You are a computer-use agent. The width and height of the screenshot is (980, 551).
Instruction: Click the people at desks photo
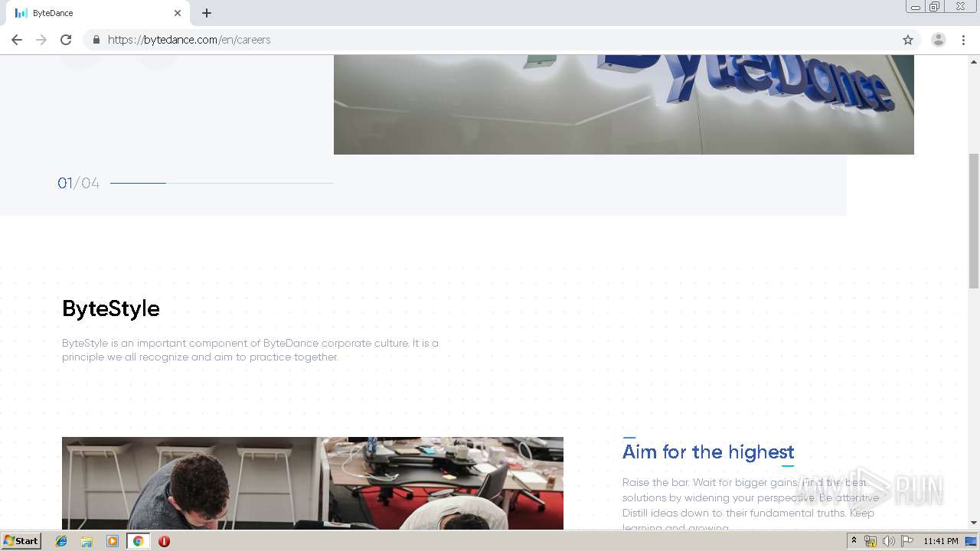(x=312, y=483)
